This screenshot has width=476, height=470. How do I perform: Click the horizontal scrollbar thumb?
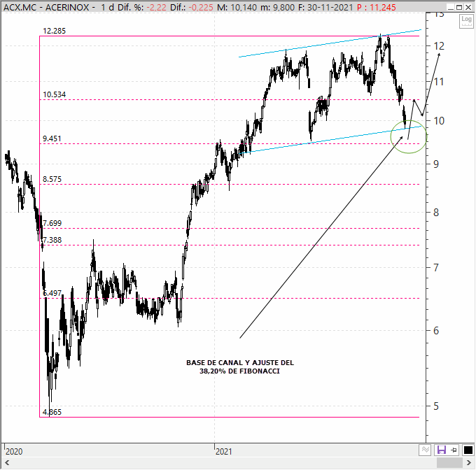click(x=449, y=463)
